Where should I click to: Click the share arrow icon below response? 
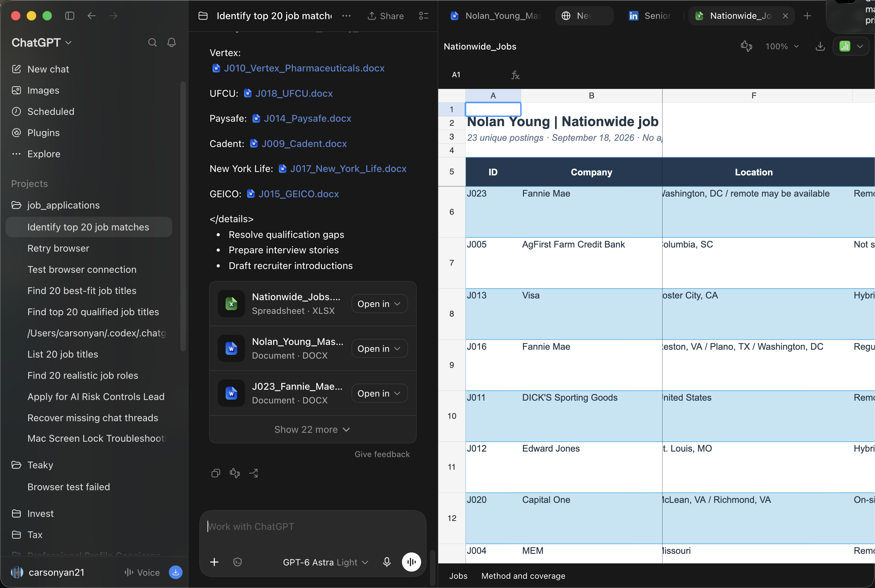pyautogui.click(x=254, y=473)
